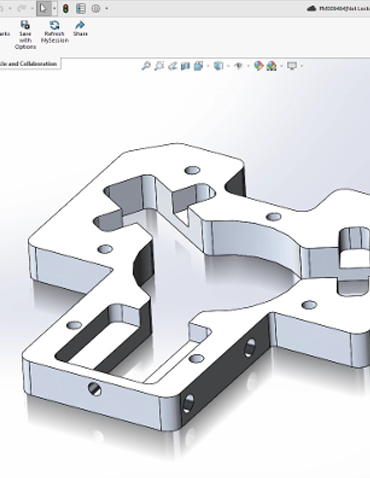Select the Lifecycle and Collaboration tab
This screenshot has height=478, width=370.
click(29, 64)
